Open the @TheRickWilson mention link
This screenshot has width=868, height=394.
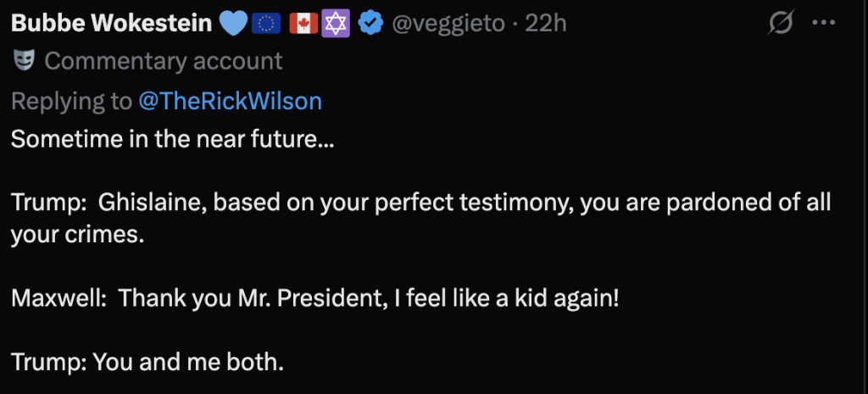point(230,101)
